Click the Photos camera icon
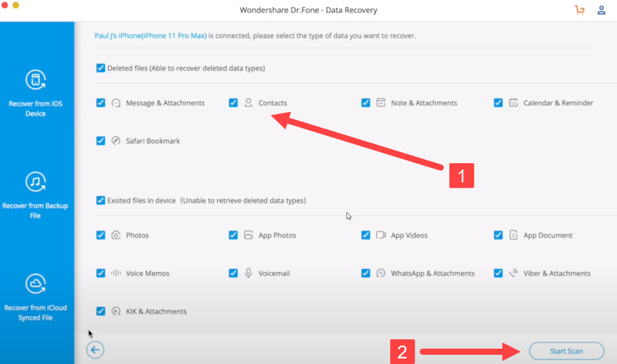 (116, 235)
